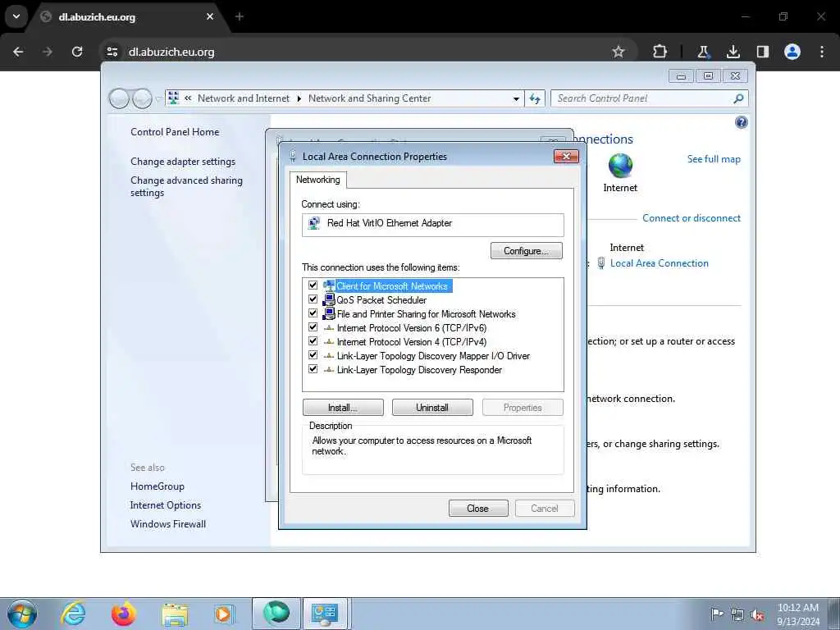Click the Action Center flag tray icon
The height and width of the screenshot is (630, 840).
717,614
